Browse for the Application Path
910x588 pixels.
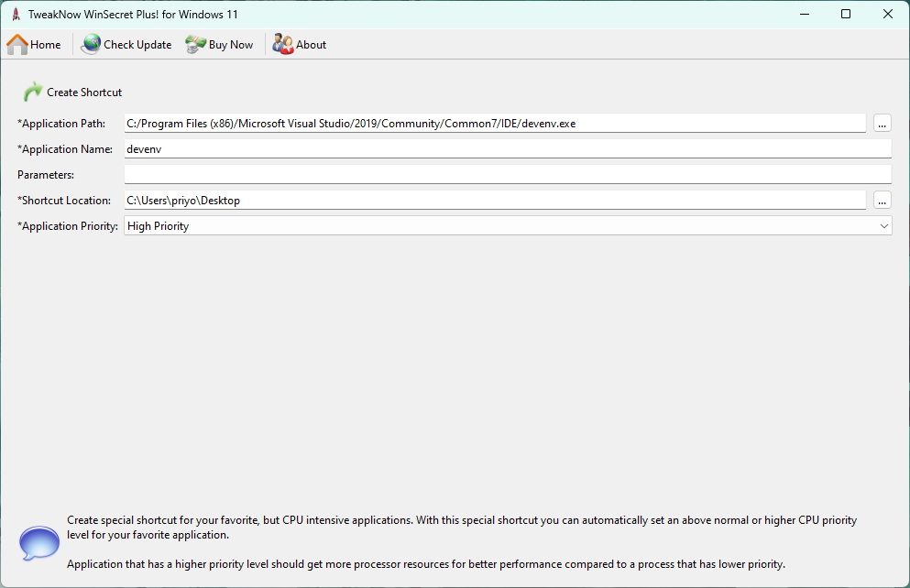pos(883,124)
